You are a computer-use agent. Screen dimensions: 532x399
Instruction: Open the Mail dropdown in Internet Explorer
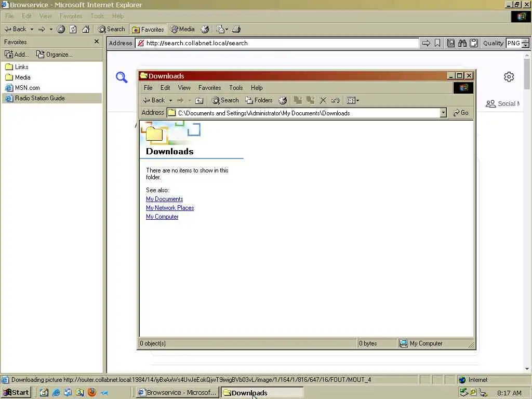click(x=222, y=29)
